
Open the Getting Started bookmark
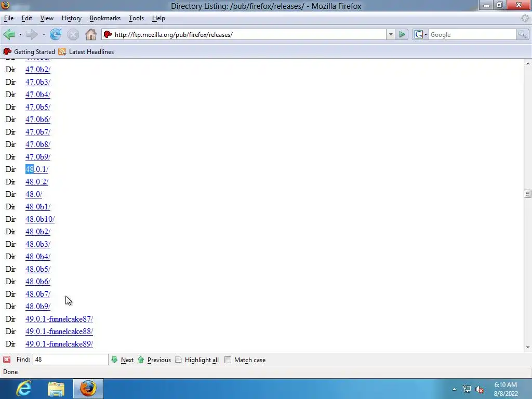[29, 52]
